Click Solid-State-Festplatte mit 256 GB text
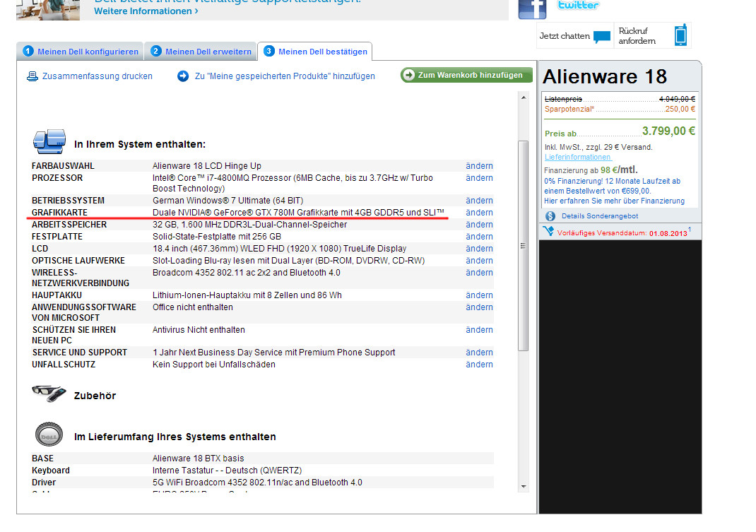 coord(216,237)
